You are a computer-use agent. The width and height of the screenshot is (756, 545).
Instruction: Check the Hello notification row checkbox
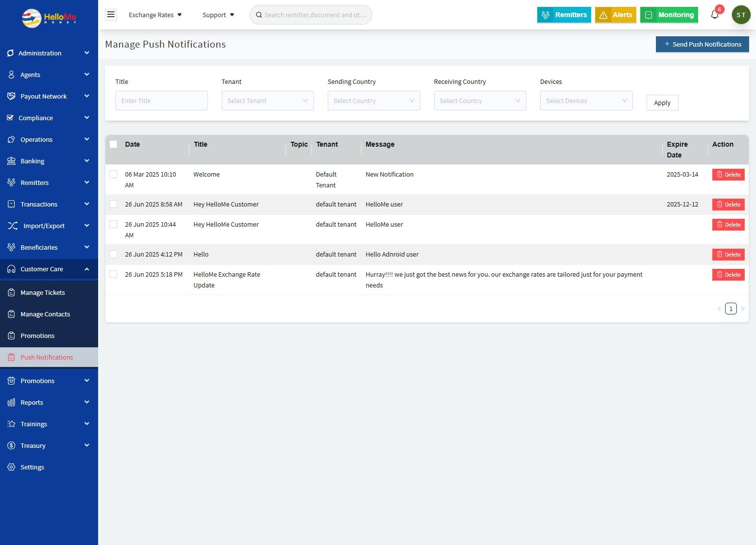[x=113, y=254]
